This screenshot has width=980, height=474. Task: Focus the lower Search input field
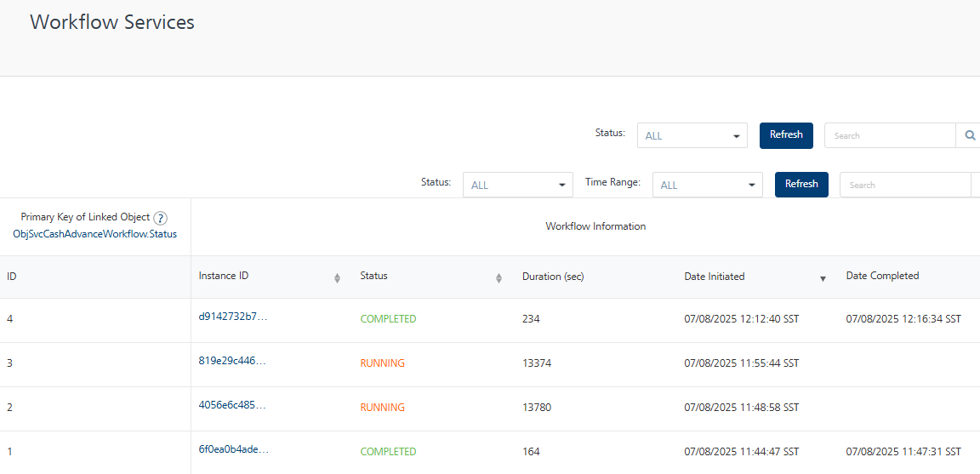coord(905,185)
